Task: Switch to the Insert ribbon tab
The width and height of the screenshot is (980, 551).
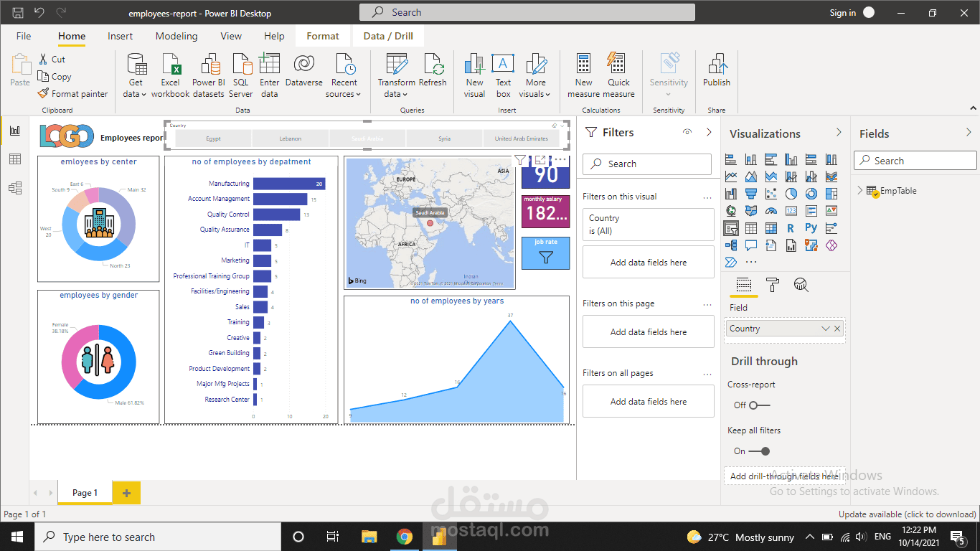Action: [121, 36]
